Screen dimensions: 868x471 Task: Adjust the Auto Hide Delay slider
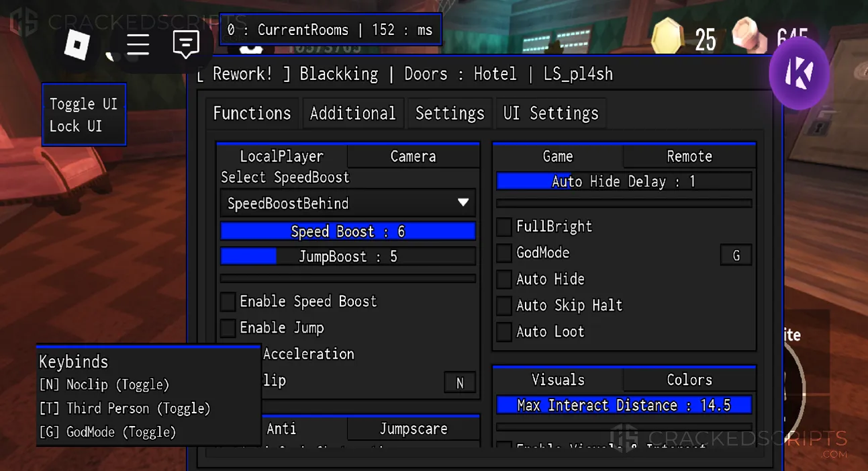pyautogui.click(x=624, y=181)
